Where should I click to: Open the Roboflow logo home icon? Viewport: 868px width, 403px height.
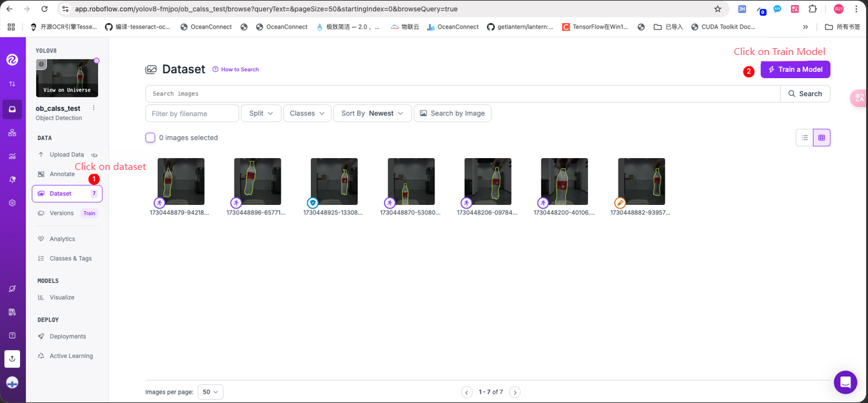click(x=12, y=59)
